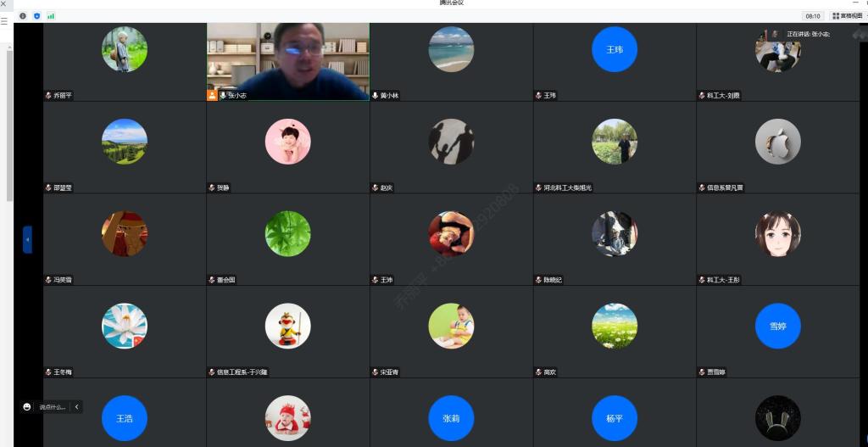Select the 雪婷 blue avatar tile
The width and height of the screenshot is (868, 447).
click(777, 326)
